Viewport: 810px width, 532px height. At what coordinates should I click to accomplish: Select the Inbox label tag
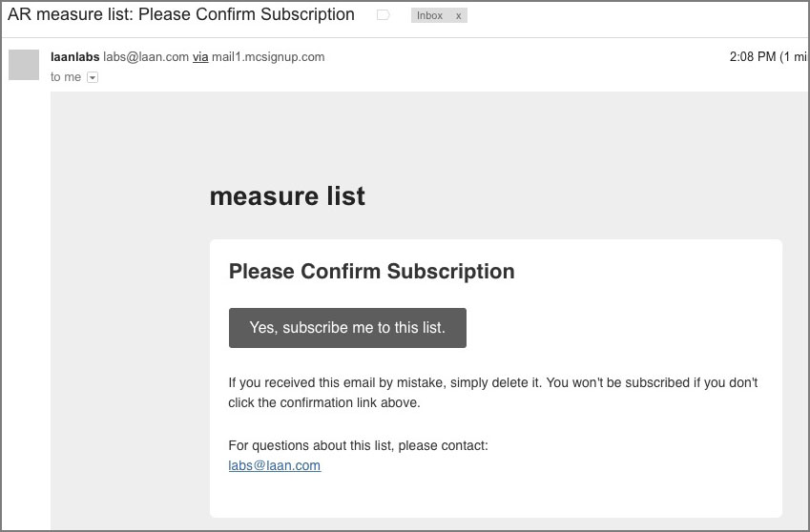(x=429, y=15)
